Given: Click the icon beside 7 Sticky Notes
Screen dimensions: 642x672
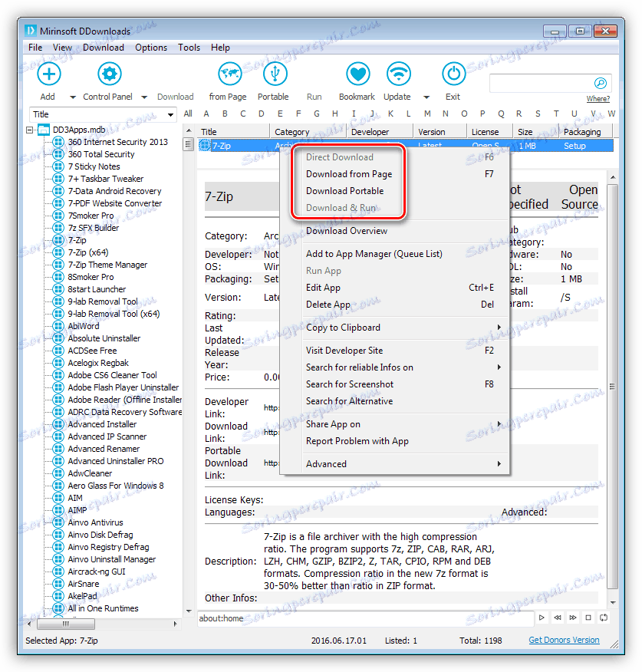Looking at the screenshot, I should click(x=58, y=166).
